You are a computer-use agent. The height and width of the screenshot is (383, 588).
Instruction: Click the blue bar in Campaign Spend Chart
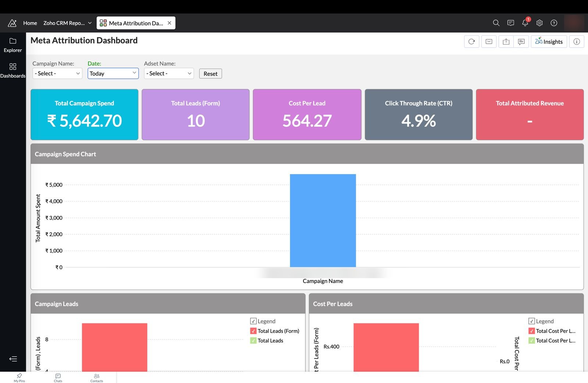pyautogui.click(x=323, y=220)
